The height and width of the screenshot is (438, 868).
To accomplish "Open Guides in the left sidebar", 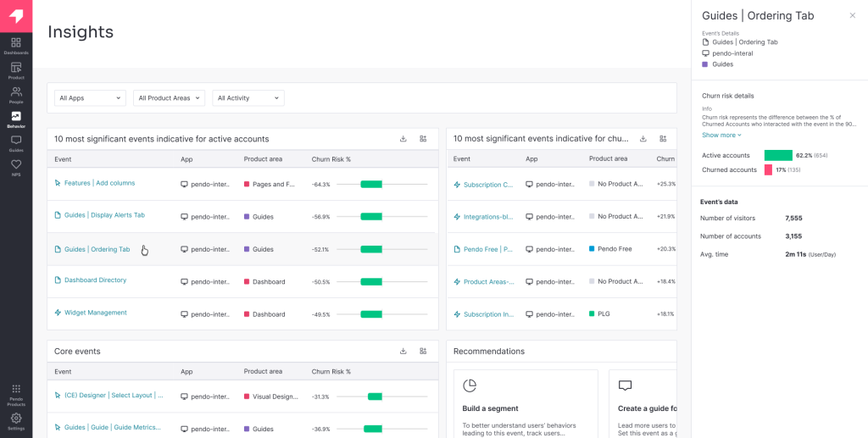I will point(16,142).
